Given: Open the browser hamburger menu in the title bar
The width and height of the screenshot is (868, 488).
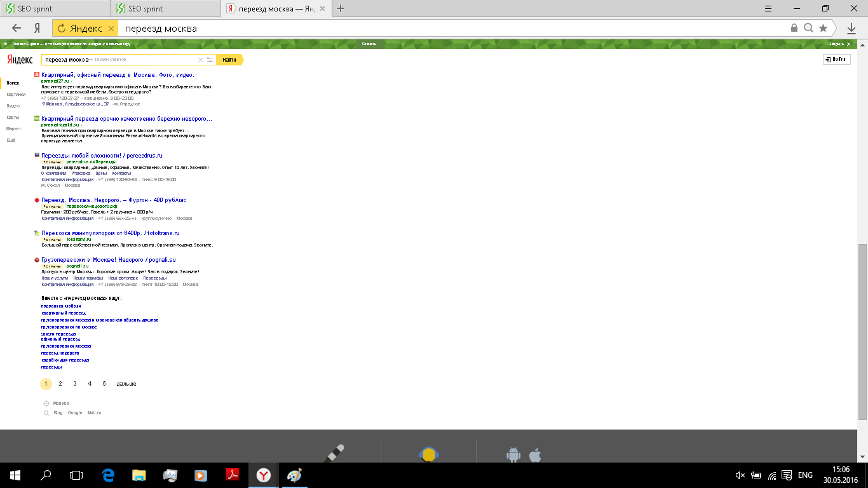Looking at the screenshot, I should click(768, 8).
